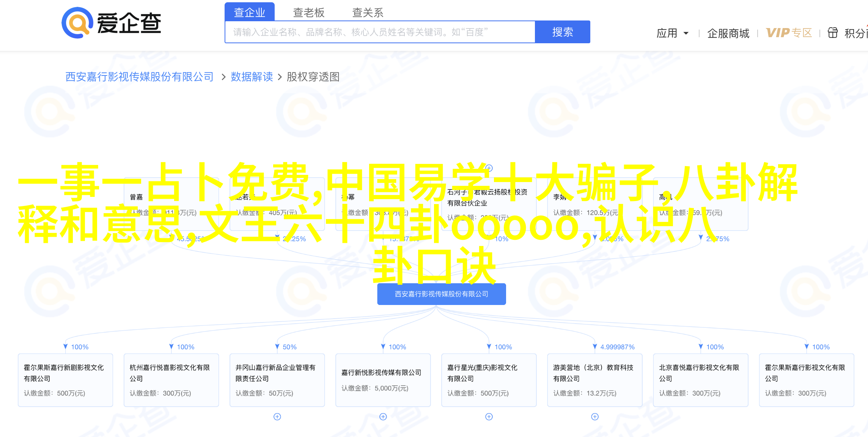
Task: Expand the plus icon under 嘉行星光(重庆)影视文化
Action: click(x=489, y=417)
